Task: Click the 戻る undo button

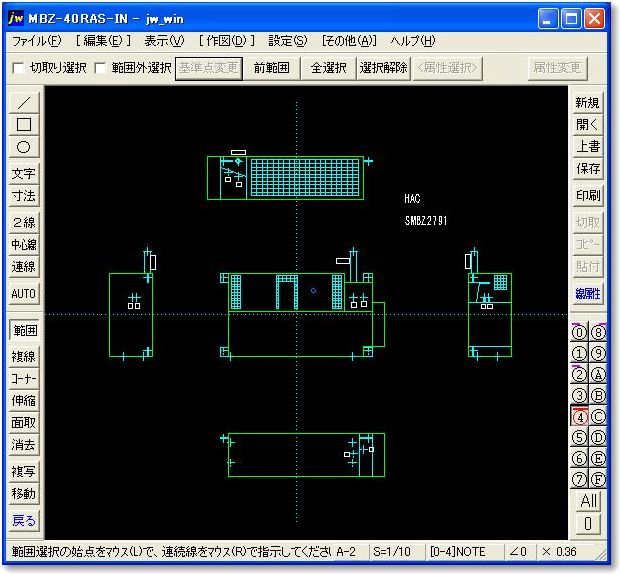Action: coord(24,520)
